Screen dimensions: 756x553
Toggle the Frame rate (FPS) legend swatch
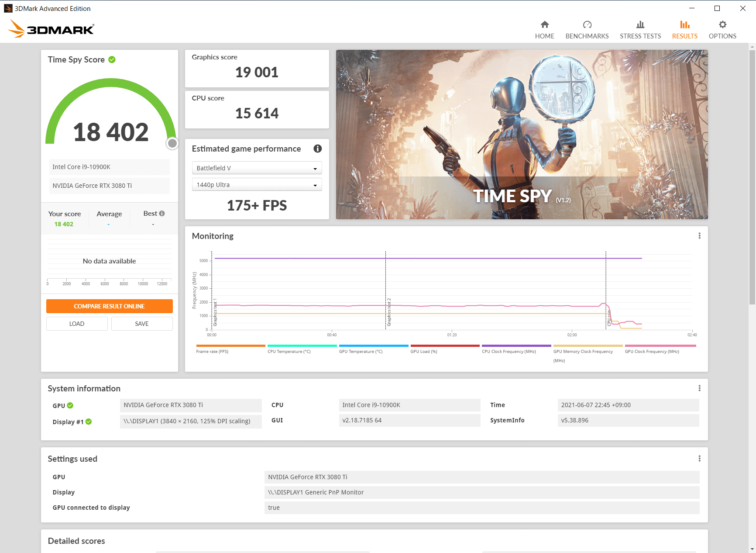click(x=230, y=346)
